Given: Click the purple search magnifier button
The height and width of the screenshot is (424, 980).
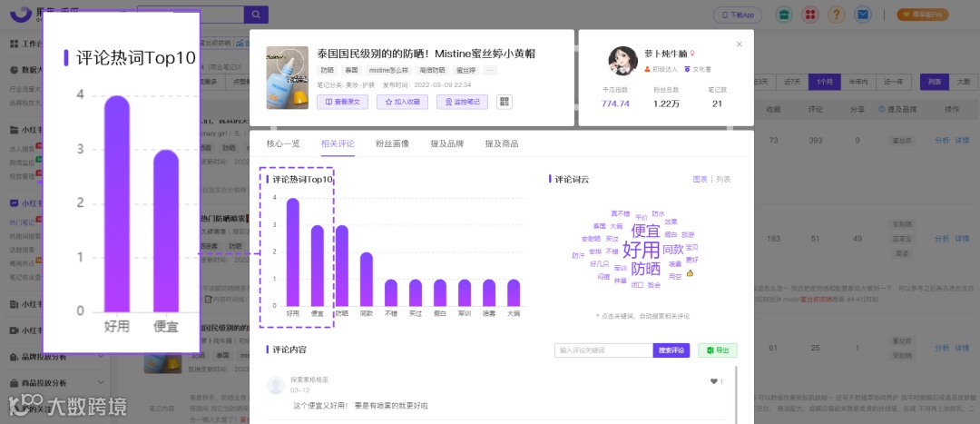Looking at the screenshot, I should click(256, 15).
